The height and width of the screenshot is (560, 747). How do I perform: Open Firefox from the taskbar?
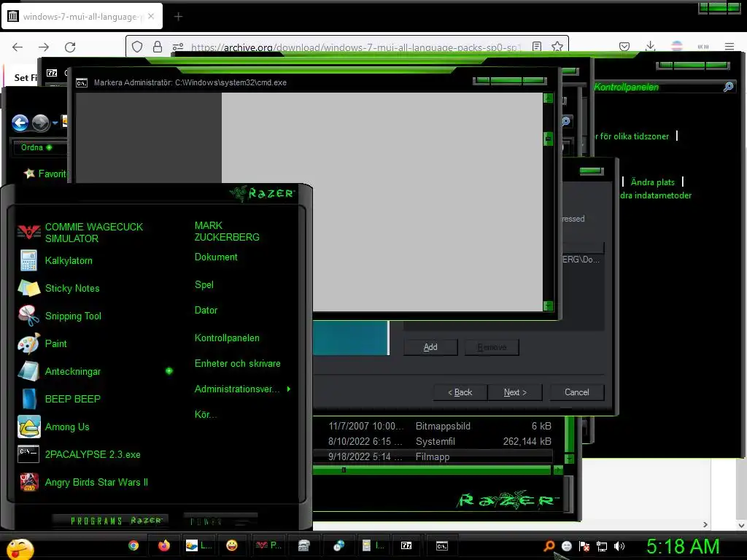[164, 545]
